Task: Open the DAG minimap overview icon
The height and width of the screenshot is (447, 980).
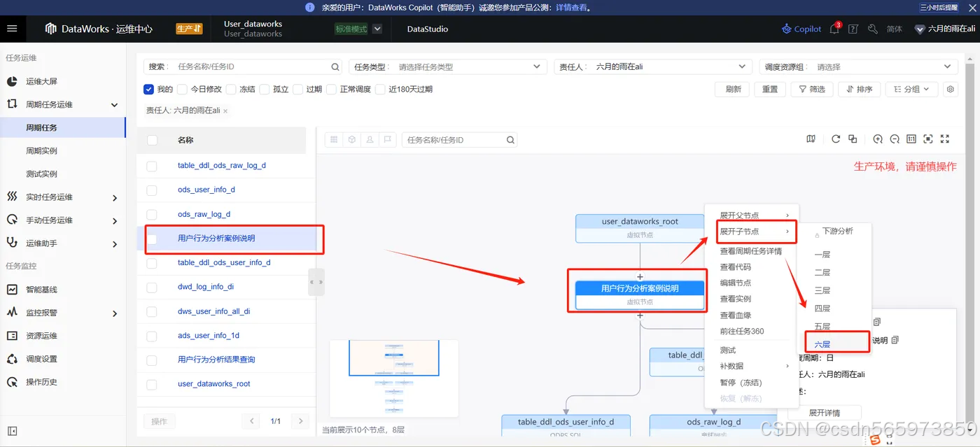Action: (811, 139)
